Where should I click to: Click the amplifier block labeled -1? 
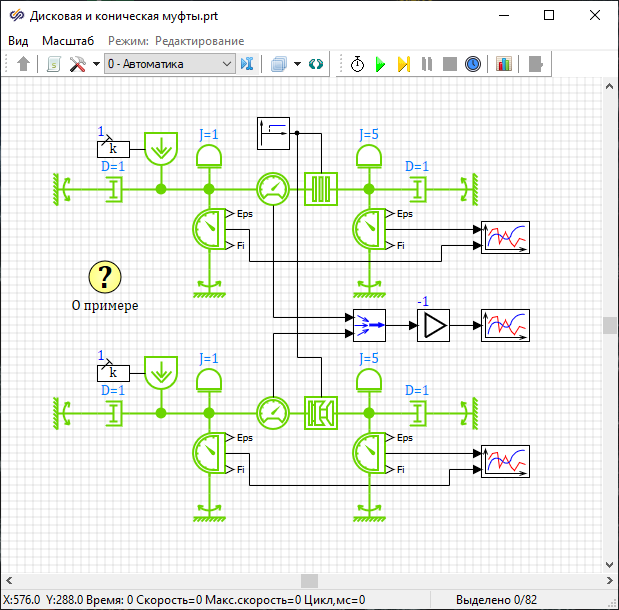coord(434,325)
